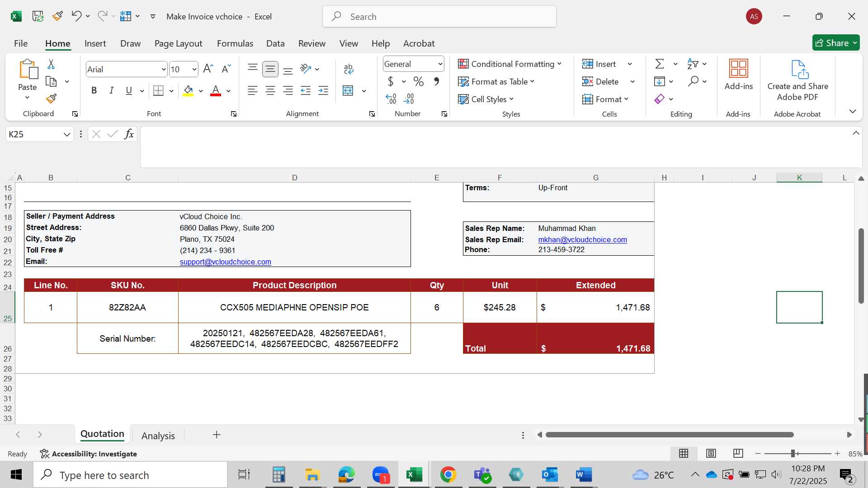Click Decrease Decimal icon
868x488 pixels.
pos(409,99)
